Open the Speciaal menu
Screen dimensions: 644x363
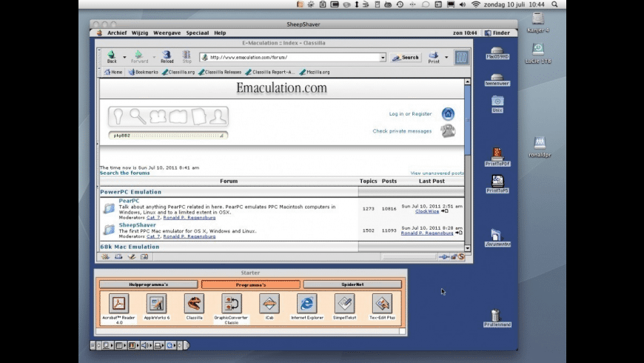click(197, 33)
